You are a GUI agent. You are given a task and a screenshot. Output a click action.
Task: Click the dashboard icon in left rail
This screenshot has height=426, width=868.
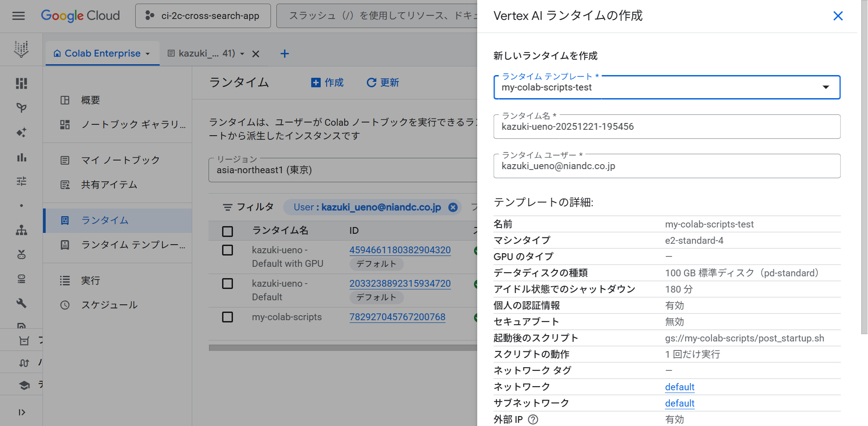21,83
